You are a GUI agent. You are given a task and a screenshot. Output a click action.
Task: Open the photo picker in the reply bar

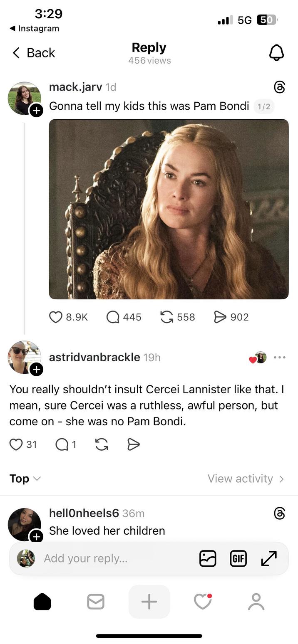pyautogui.click(x=208, y=558)
